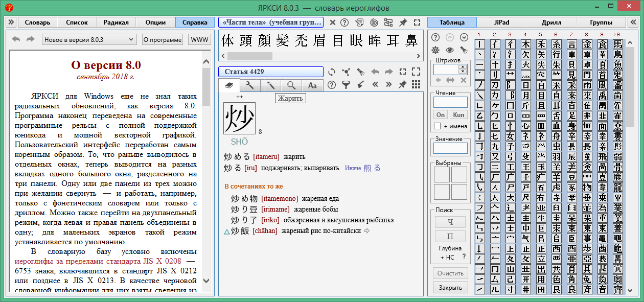The image size is (644, 302).
Task: Click the small-frame icon in article toolbar
Action: click(x=403, y=72)
